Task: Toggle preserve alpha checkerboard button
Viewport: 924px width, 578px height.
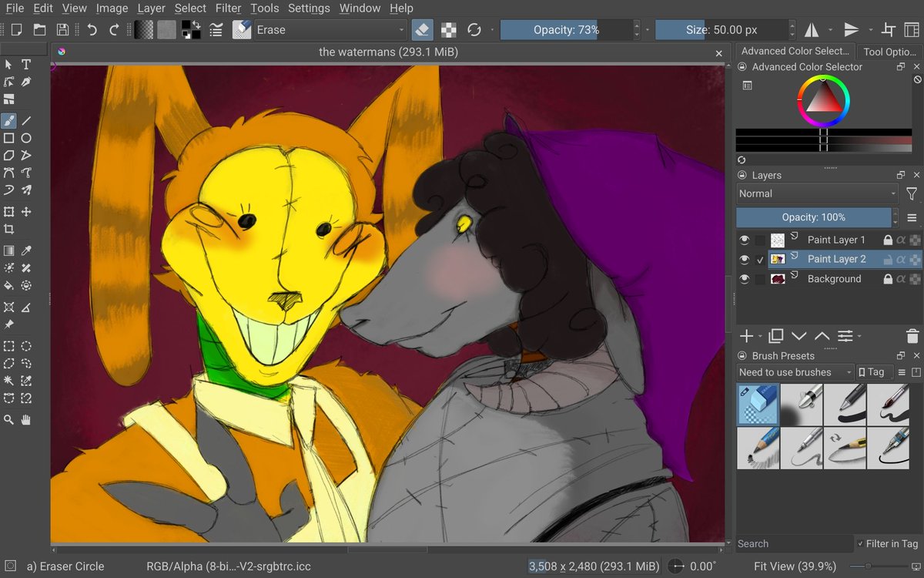Action: pos(449,30)
